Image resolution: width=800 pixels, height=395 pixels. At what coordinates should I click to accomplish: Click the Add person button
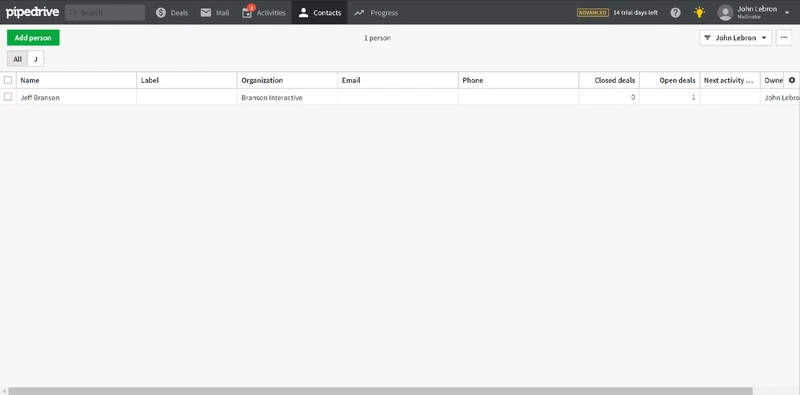click(x=33, y=38)
